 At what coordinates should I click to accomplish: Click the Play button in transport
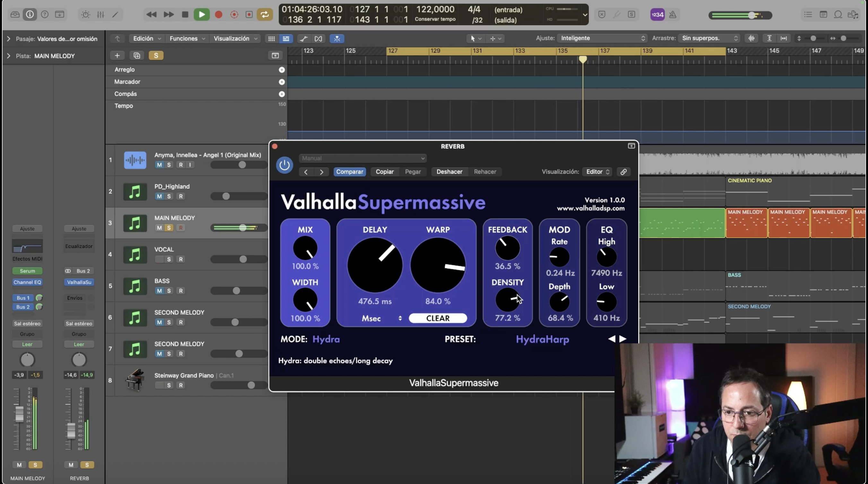tap(202, 14)
